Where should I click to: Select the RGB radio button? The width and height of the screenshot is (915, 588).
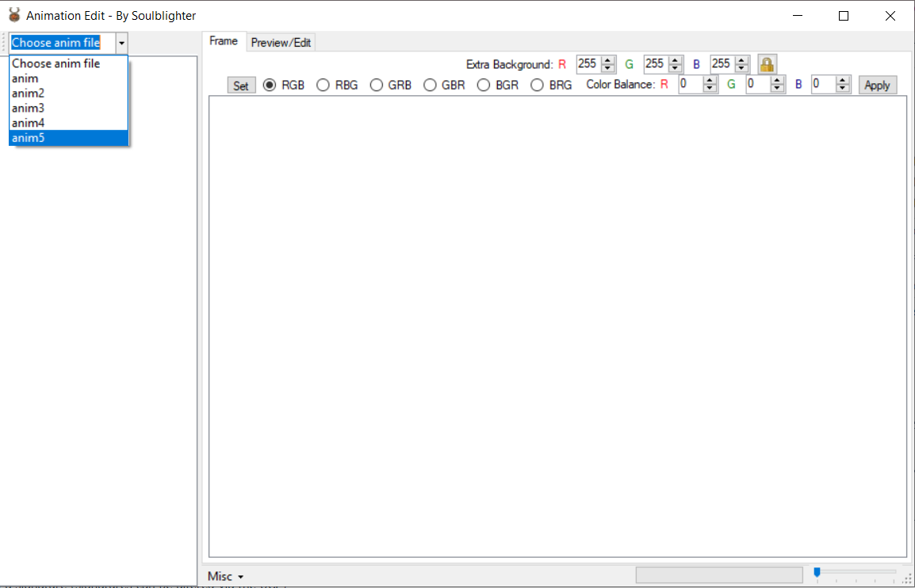click(x=270, y=86)
